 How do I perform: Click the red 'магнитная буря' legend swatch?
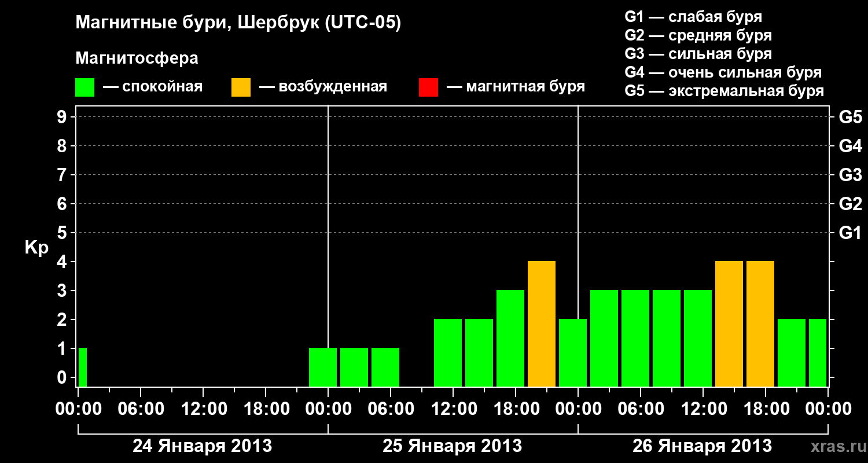tap(428, 87)
